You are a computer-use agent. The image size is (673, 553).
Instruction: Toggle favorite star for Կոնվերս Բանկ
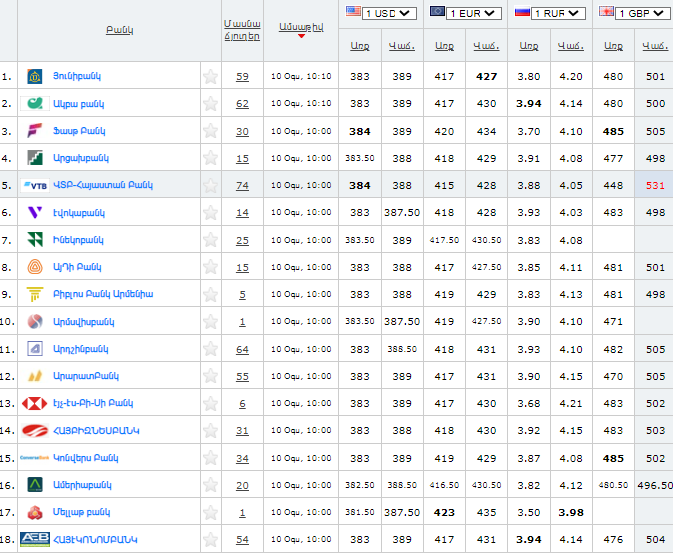210,458
